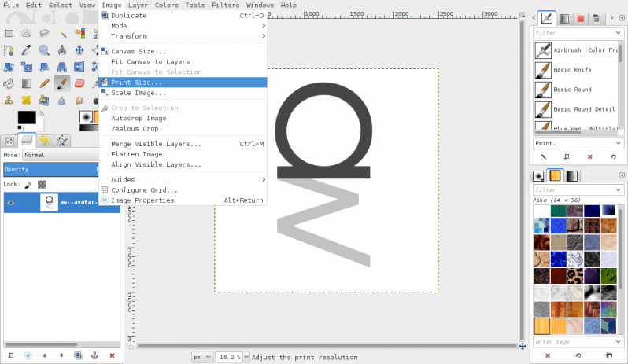This screenshot has width=628, height=364.
Task: Select the Flip tool
Action: pyautogui.click(x=79, y=67)
